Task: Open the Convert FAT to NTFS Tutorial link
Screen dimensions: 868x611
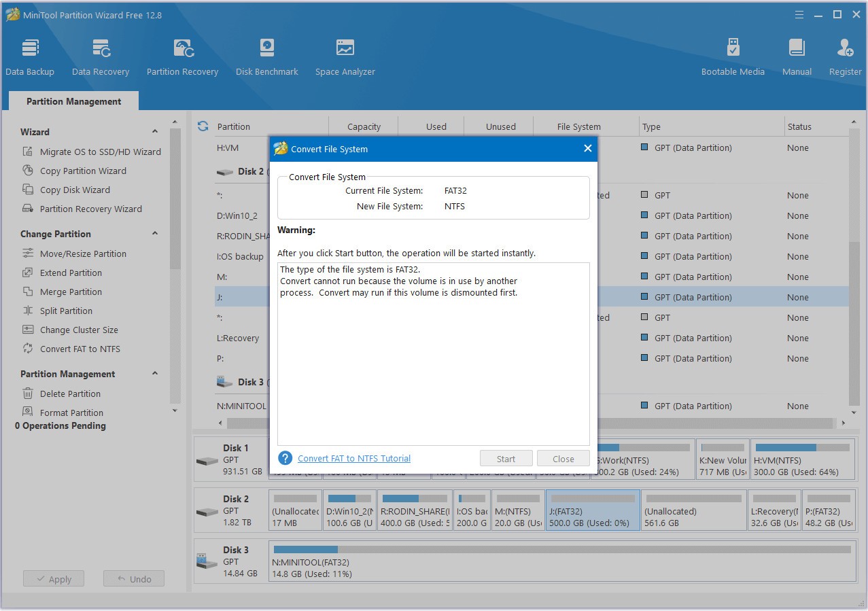Action: (353, 458)
